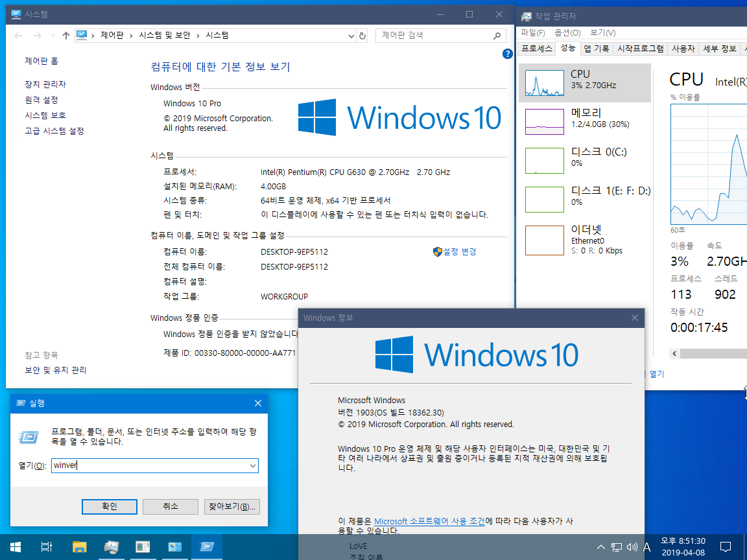Select Disk 1 (E: F: D:) performance item
The width and height of the screenshot is (747, 560).
click(x=584, y=200)
